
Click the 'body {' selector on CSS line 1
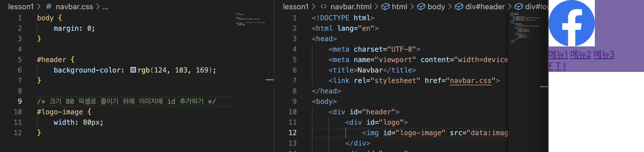pos(49,18)
